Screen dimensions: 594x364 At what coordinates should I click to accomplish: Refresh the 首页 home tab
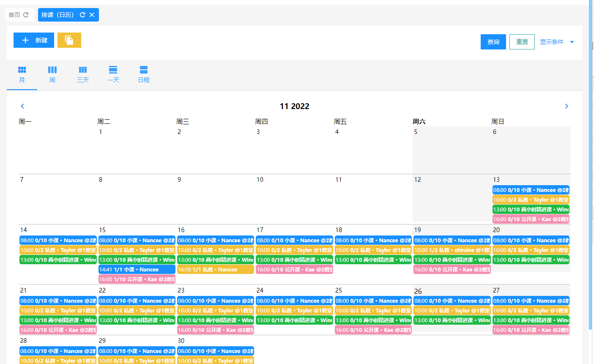[26, 15]
